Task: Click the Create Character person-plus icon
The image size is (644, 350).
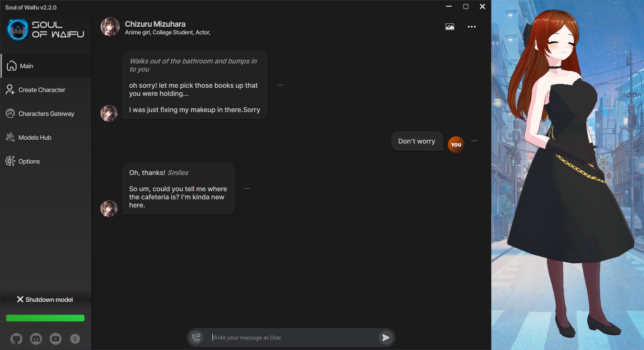Action: (x=10, y=90)
